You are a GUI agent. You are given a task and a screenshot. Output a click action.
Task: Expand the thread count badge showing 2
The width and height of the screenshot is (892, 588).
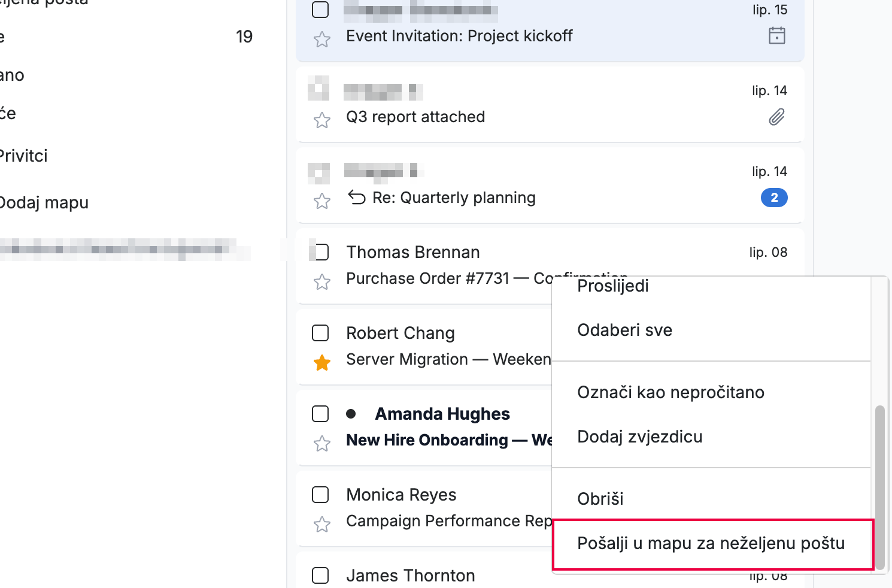tap(774, 198)
